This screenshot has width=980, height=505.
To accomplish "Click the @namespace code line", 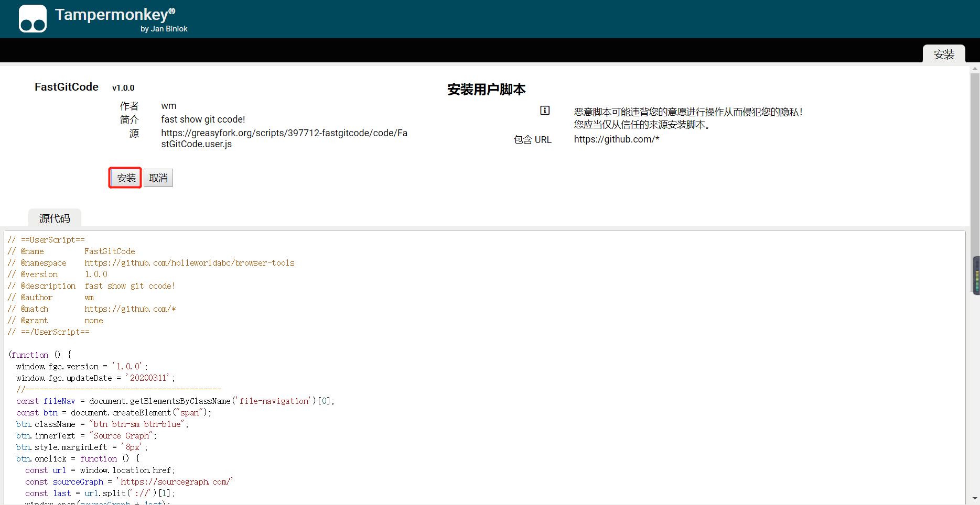I will point(151,263).
